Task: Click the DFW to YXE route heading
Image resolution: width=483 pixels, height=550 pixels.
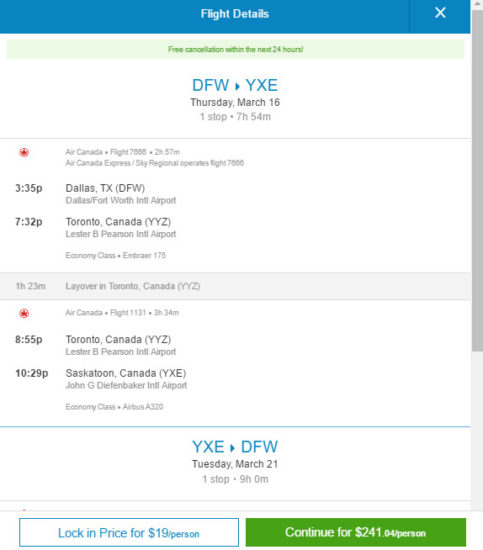Action: (x=235, y=85)
